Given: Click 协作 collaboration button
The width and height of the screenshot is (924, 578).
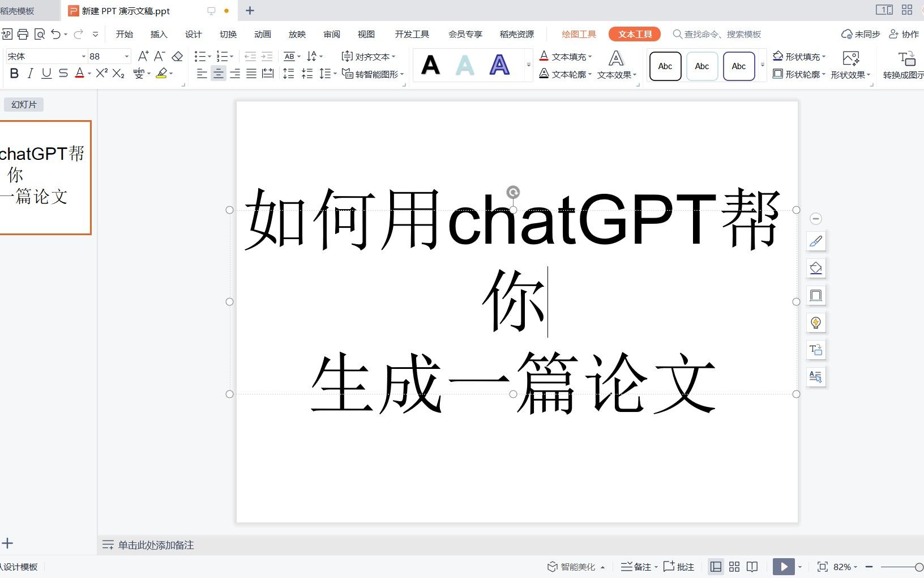Looking at the screenshot, I should coord(904,34).
